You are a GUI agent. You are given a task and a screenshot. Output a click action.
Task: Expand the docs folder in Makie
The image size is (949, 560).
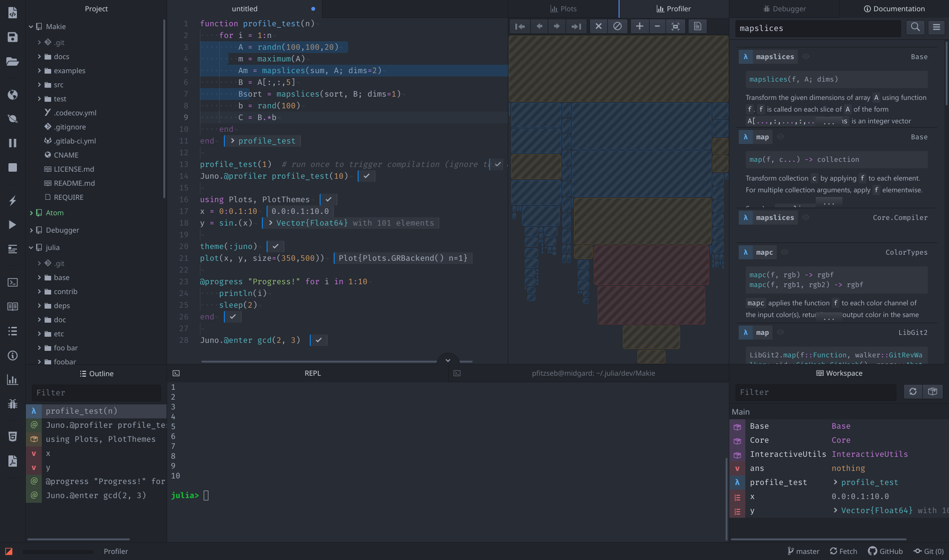click(x=39, y=56)
